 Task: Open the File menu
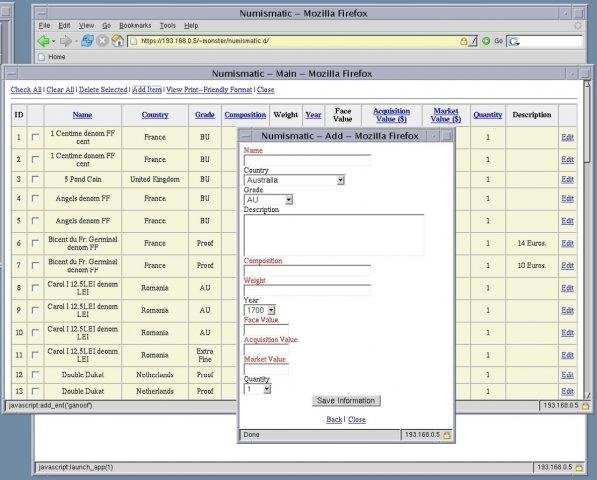[x=44, y=26]
